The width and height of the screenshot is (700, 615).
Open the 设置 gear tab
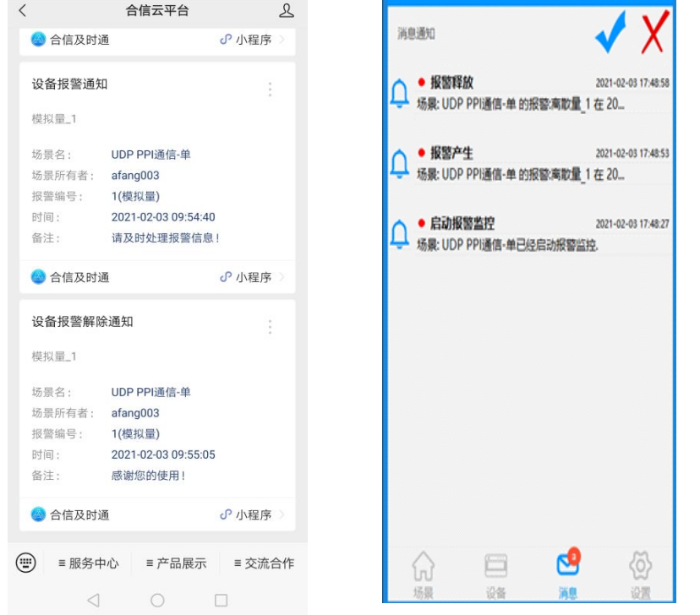(640, 574)
